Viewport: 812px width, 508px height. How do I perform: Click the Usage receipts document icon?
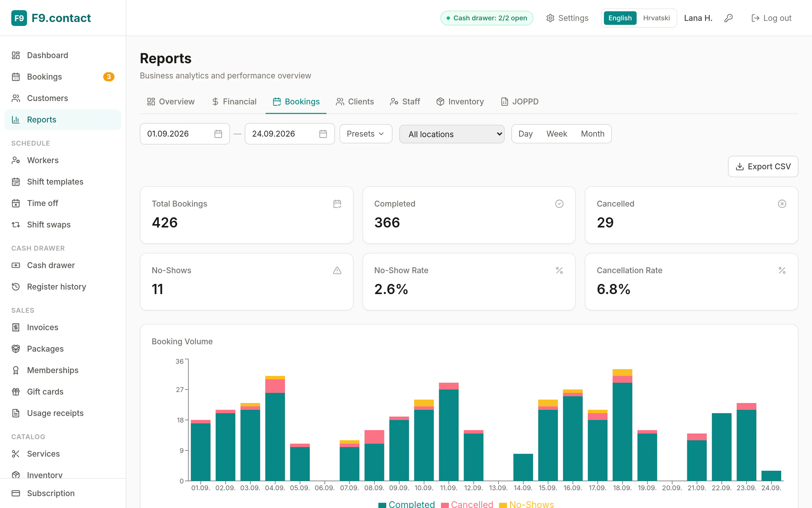tap(16, 413)
